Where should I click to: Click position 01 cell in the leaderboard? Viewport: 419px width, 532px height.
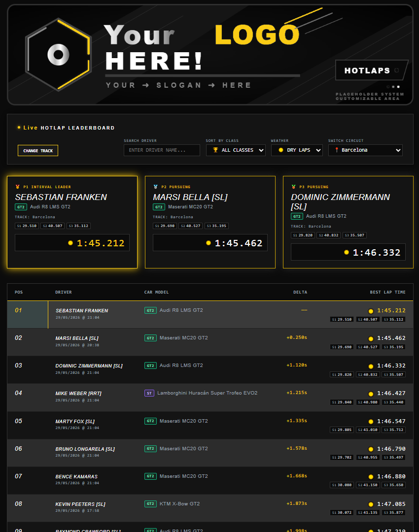coord(28,314)
